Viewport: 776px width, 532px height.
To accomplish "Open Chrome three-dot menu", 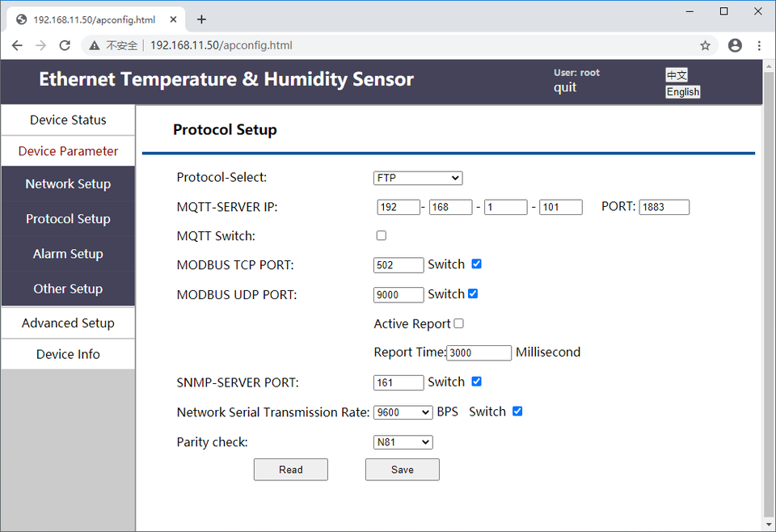I will 759,45.
